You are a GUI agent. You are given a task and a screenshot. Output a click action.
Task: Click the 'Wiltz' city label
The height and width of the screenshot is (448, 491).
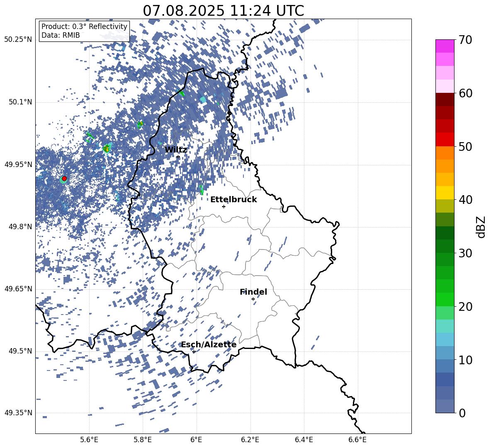click(x=176, y=150)
